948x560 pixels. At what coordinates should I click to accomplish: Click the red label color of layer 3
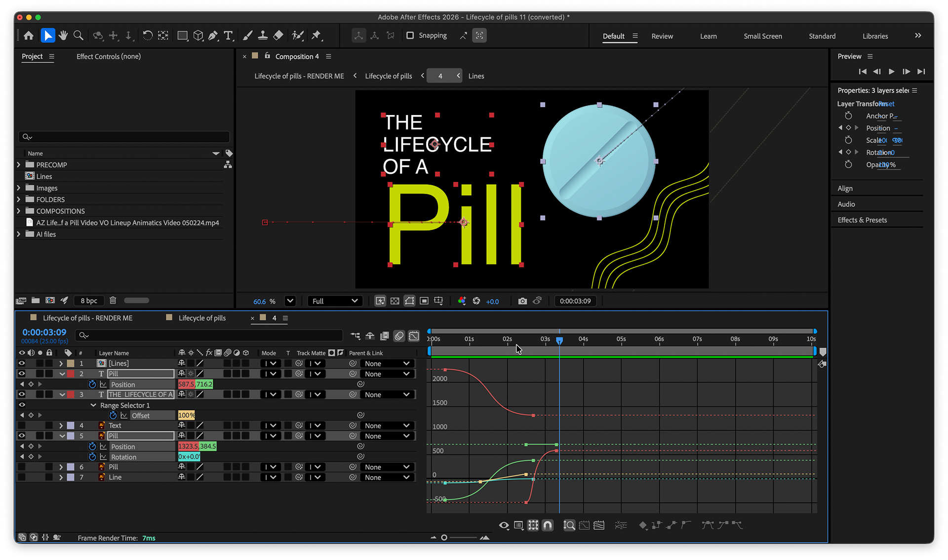click(71, 395)
